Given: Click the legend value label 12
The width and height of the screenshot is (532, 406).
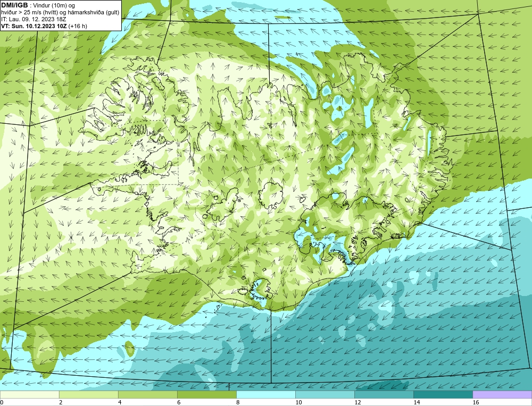Looking at the screenshot, I should [358, 402].
